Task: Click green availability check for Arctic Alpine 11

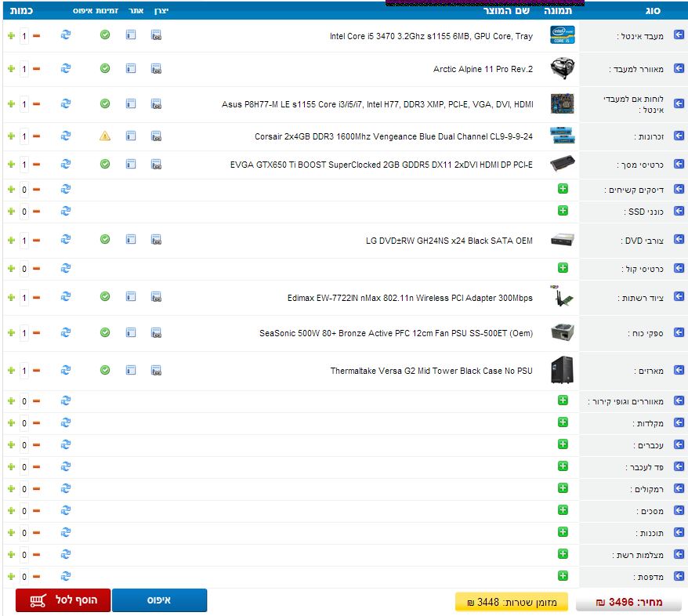Action: click(105, 68)
